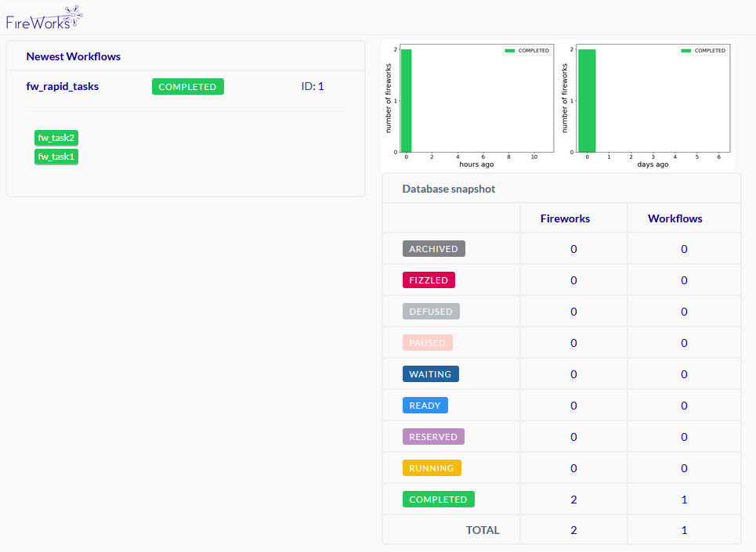Toggle the COMPLETED badge next to fw_rapid_tasks

click(187, 86)
